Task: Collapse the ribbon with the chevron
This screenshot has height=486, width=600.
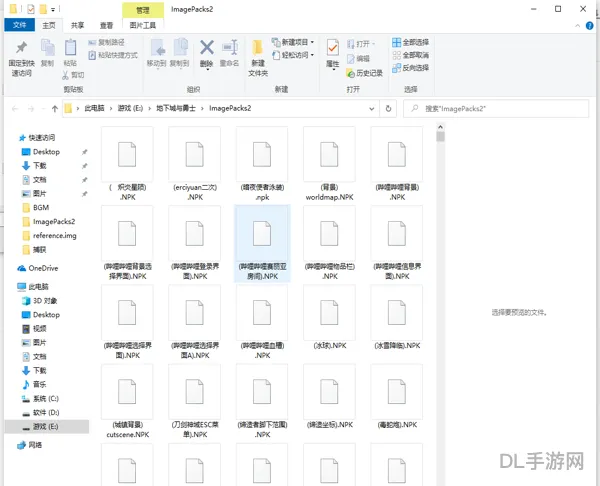Action: (x=577, y=26)
